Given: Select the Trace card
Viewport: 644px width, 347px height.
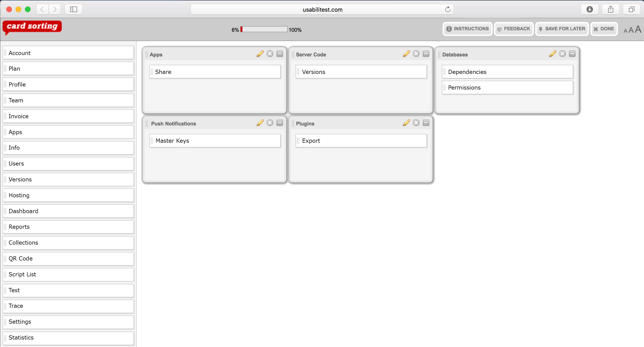Looking at the screenshot, I should [68, 306].
